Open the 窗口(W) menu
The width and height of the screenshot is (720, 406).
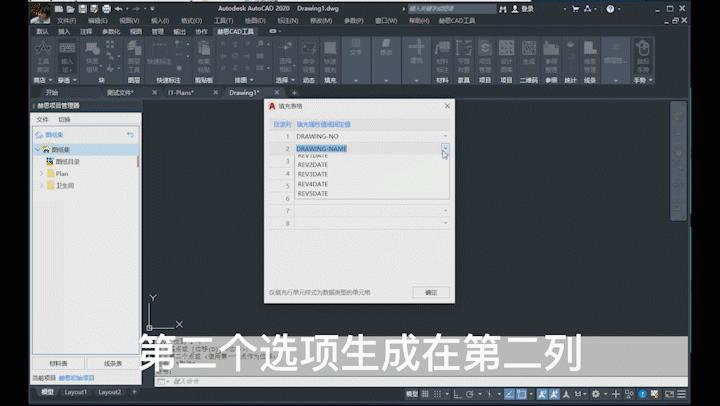coord(386,21)
